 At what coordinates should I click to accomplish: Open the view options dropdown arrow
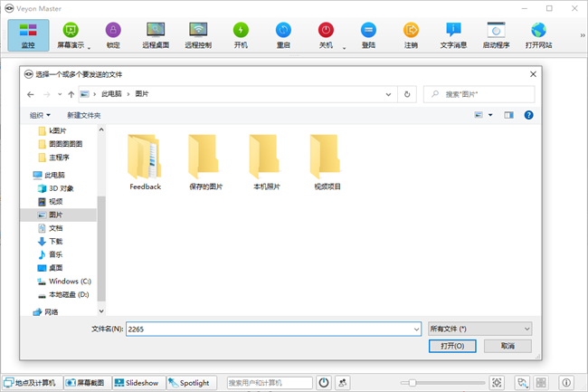point(490,115)
